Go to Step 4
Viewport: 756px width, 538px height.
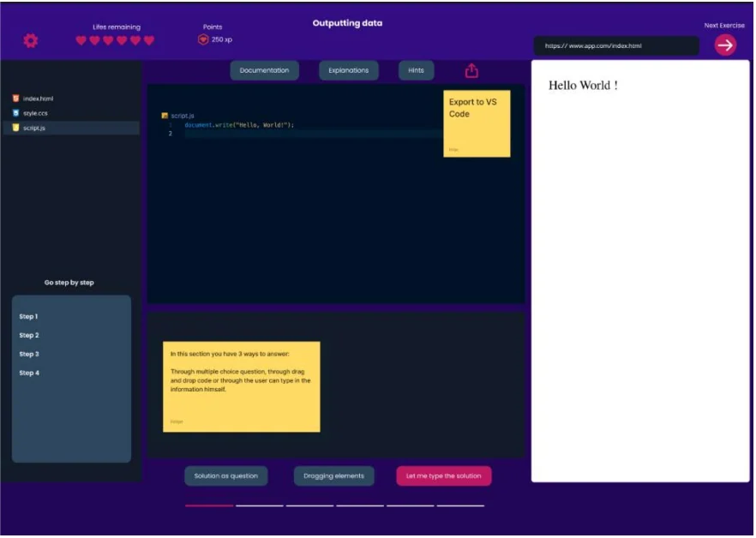click(29, 373)
